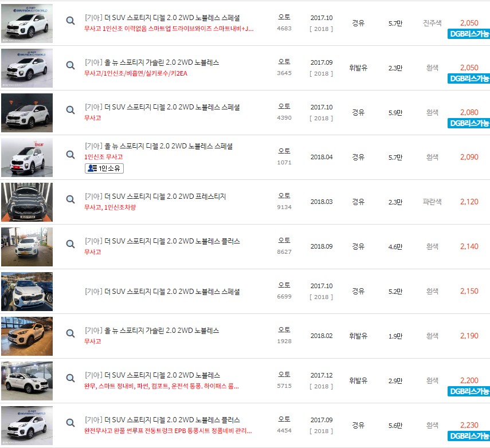Open car photo thumbnail of listing 4390
Viewport: 490px width, 448px height.
click(27, 113)
